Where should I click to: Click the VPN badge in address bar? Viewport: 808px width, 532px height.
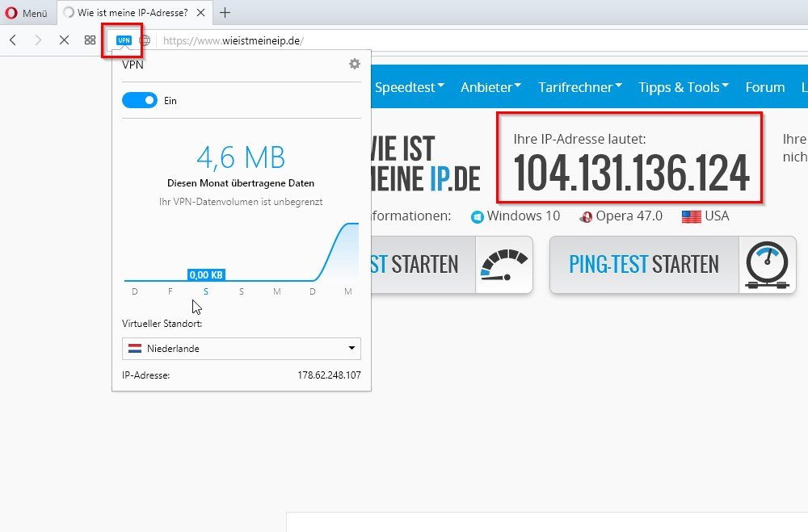(x=124, y=40)
